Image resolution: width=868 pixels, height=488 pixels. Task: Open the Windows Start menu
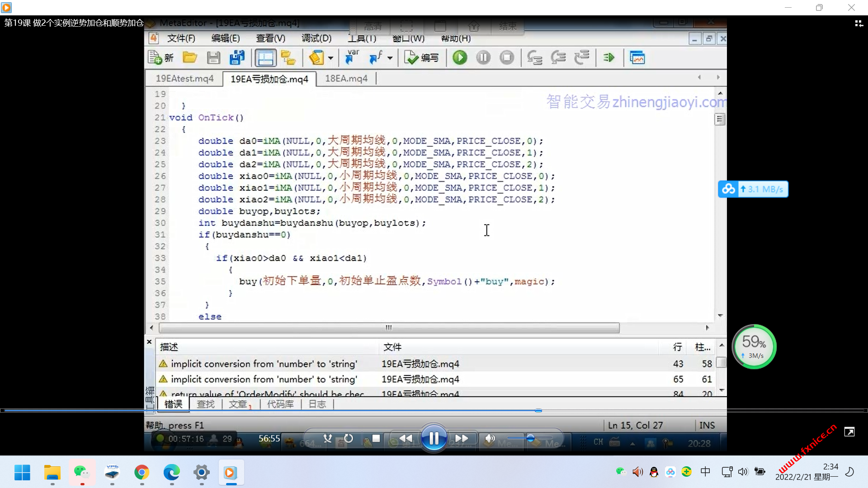click(22, 473)
